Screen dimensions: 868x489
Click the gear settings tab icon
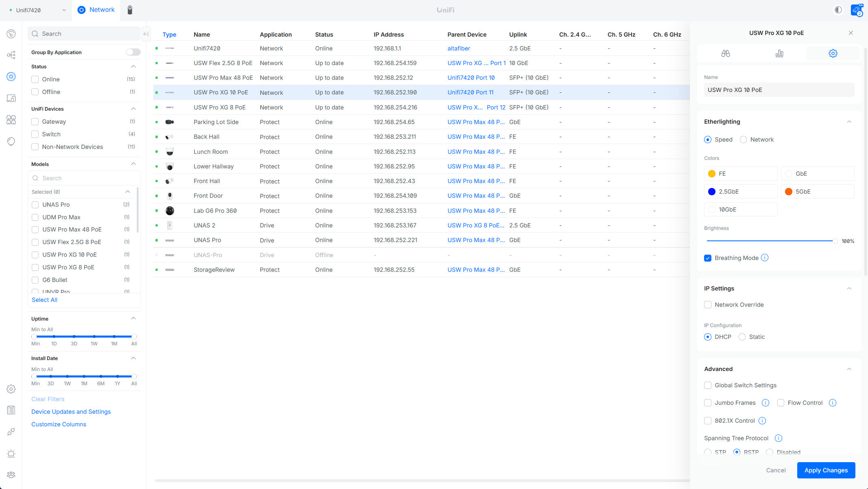(x=833, y=53)
